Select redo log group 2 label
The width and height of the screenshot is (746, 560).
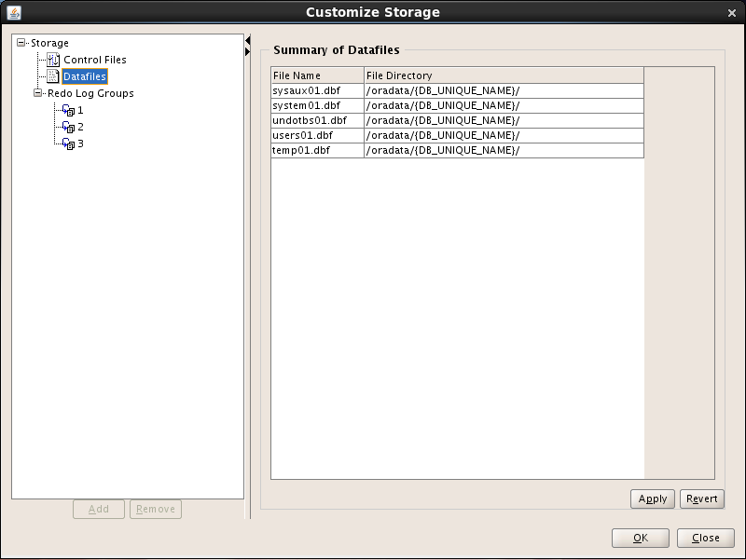80,127
